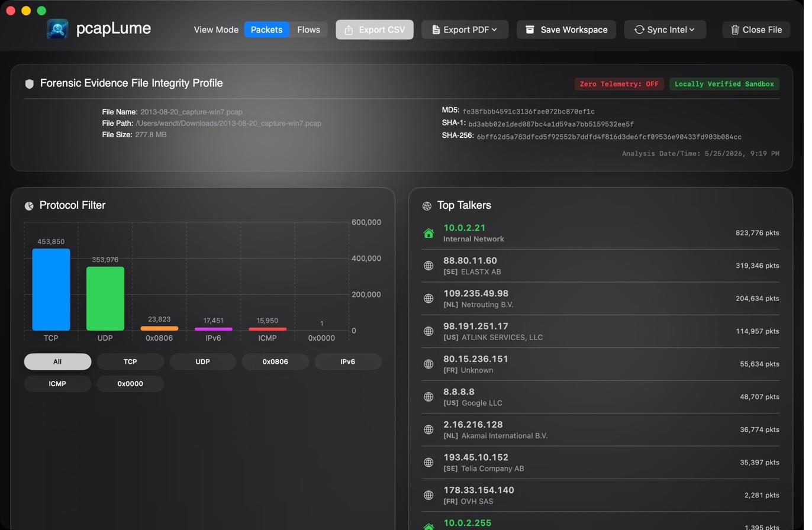Viewport: 812px width, 530px height.
Task: Click the pcapLume app logo icon
Action: tap(58, 29)
